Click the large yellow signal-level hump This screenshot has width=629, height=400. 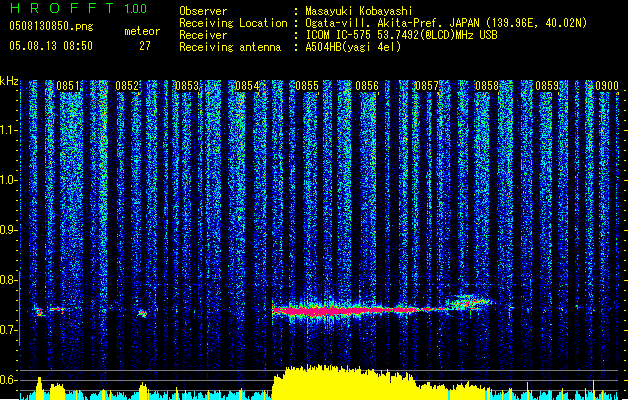click(x=345, y=383)
